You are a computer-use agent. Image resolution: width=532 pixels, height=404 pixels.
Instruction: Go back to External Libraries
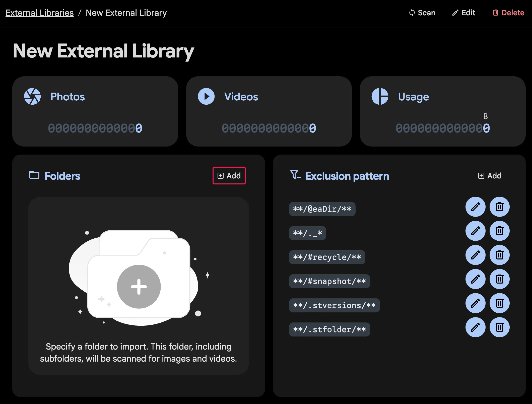pyautogui.click(x=39, y=13)
